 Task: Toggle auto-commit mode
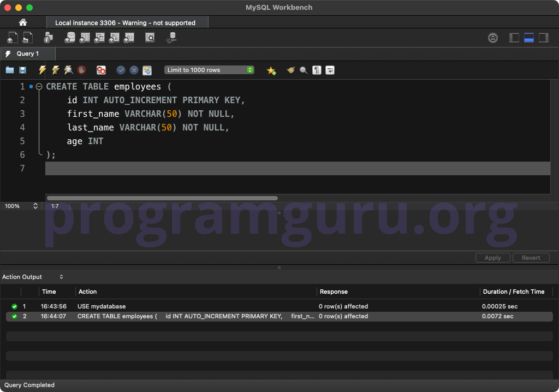tap(147, 70)
